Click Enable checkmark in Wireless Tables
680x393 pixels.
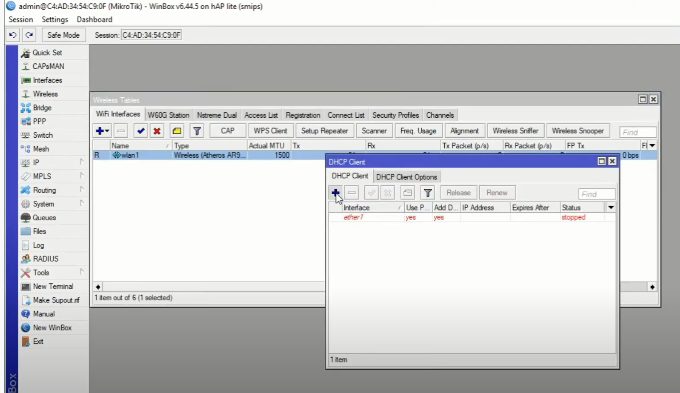pos(141,131)
